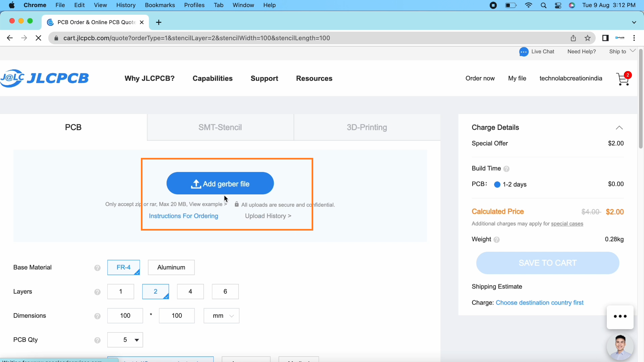The width and height of the screenshot is (644, 362).
Task: Close the PCB Order tab
Action: point(142,22)
